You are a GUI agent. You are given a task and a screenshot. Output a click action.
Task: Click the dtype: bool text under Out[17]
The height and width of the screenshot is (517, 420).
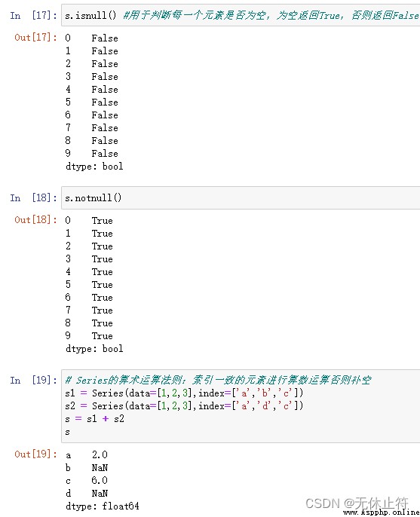click(94, 166)
